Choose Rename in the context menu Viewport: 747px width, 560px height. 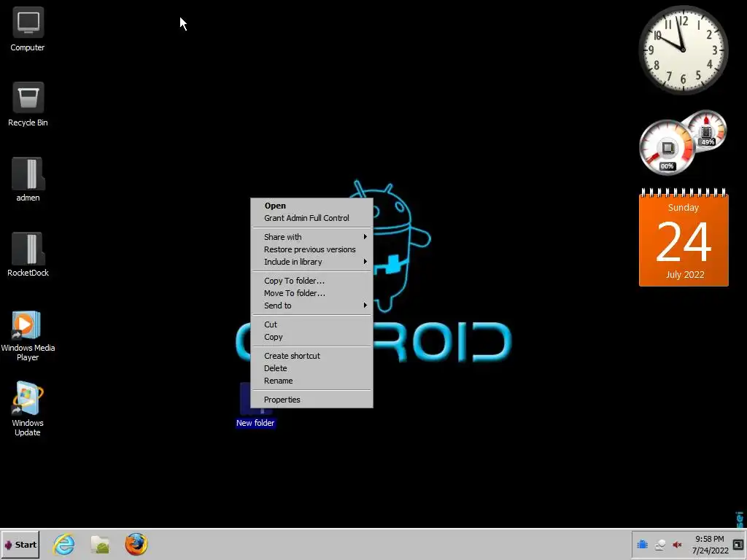pos(311,381)
